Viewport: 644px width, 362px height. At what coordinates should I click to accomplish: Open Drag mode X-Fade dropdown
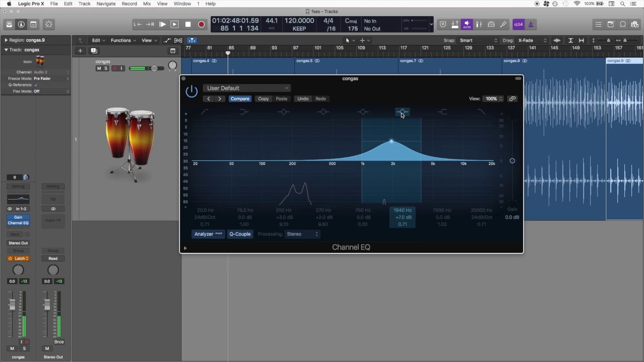pos(532,40)
